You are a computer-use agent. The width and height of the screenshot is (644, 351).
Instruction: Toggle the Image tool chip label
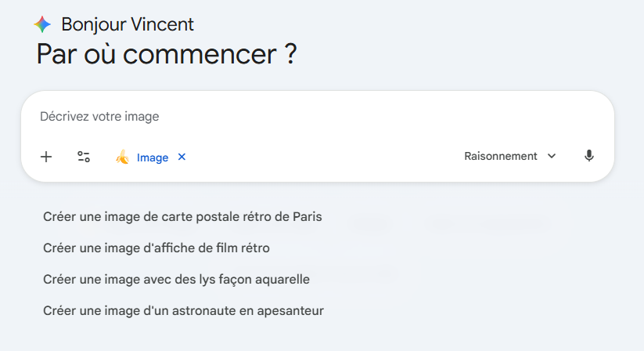tap(153, 157)
